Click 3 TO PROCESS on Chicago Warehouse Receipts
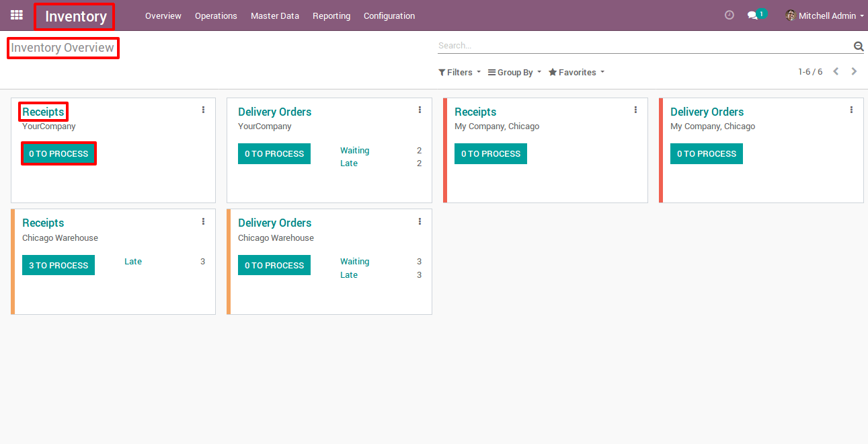This screenshot has width=868, height=444. coord(58,265)
